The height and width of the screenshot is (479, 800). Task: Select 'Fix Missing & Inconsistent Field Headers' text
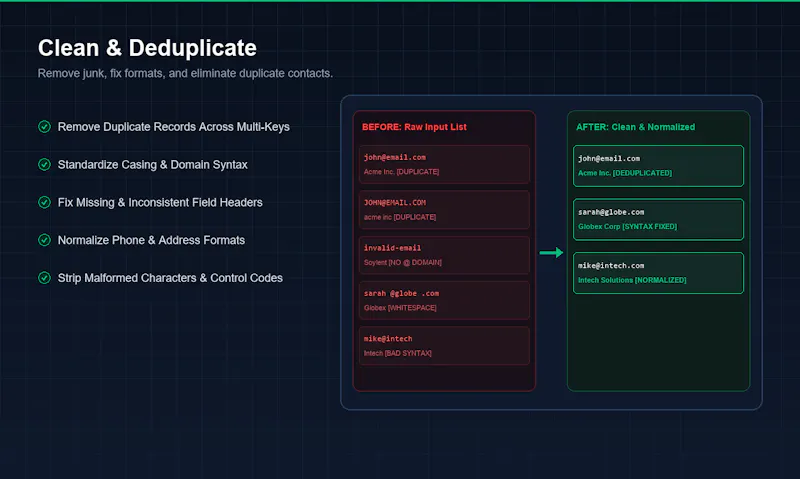160,203
